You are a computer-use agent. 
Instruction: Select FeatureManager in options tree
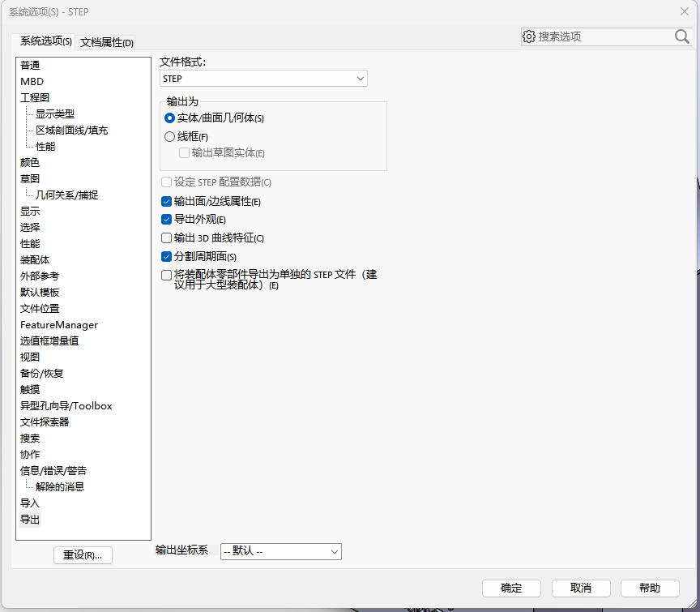pos(59,325)
